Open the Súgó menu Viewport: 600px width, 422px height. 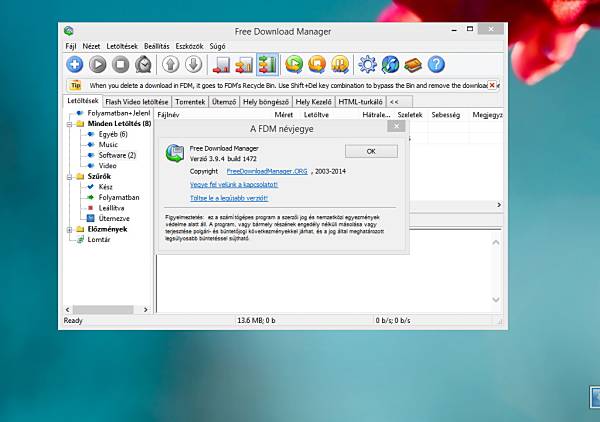[217, 46]
